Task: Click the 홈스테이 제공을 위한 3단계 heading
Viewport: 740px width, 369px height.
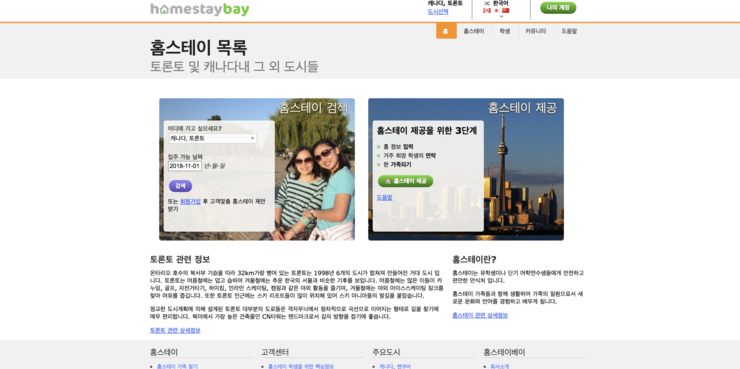Action: tap(427, 131)
